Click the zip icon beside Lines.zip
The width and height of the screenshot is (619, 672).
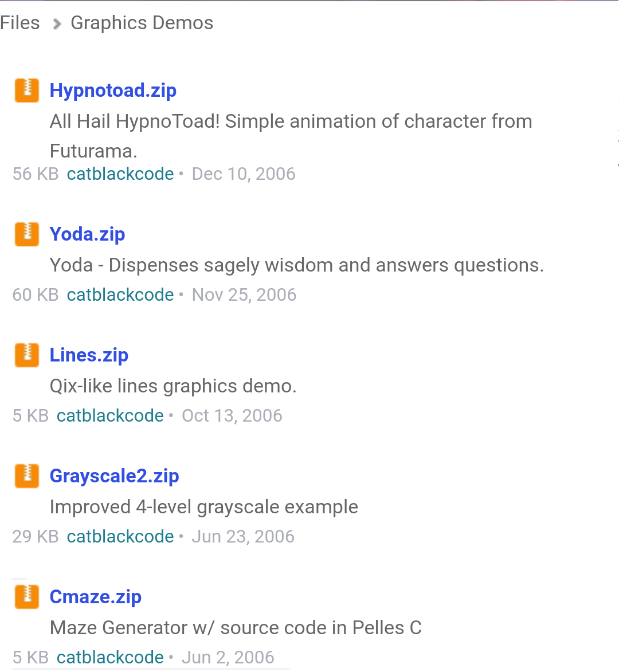(x=27, y=355)
